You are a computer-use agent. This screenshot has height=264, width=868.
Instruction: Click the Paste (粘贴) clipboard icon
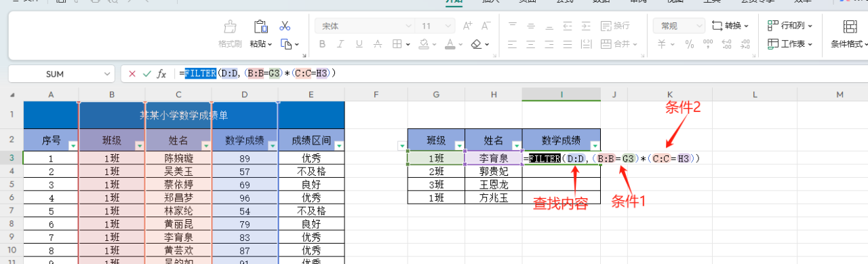(260, 26)
